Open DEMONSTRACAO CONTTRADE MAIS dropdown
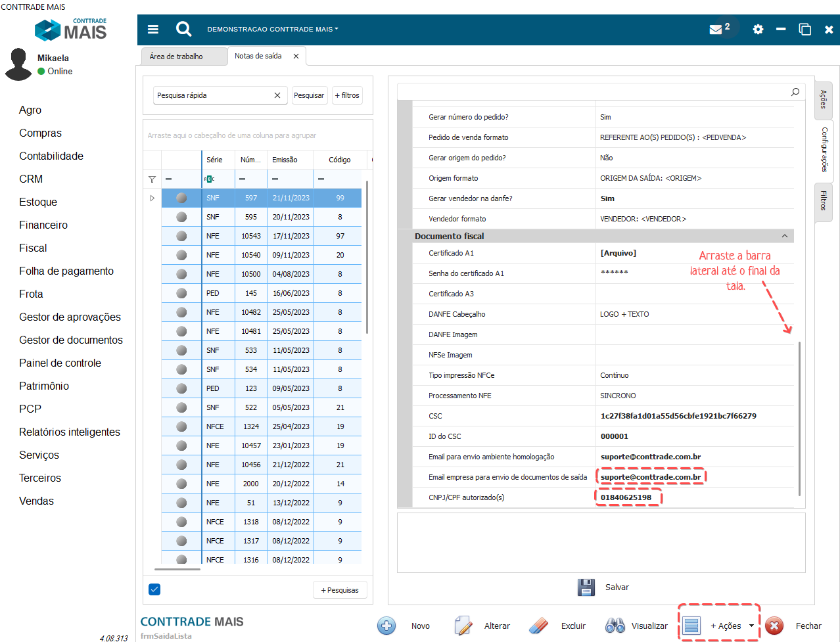The image size is (840, 642). pos(273,29)
